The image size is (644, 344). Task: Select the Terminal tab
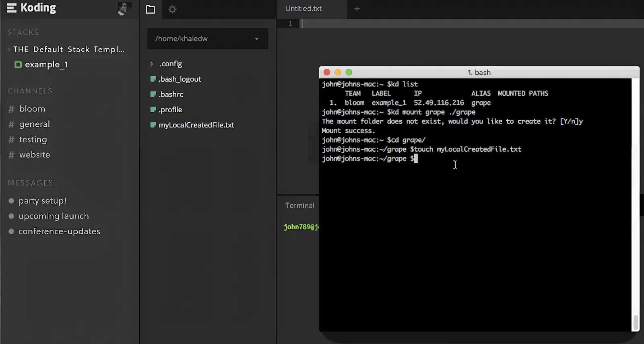coord(299,205)
